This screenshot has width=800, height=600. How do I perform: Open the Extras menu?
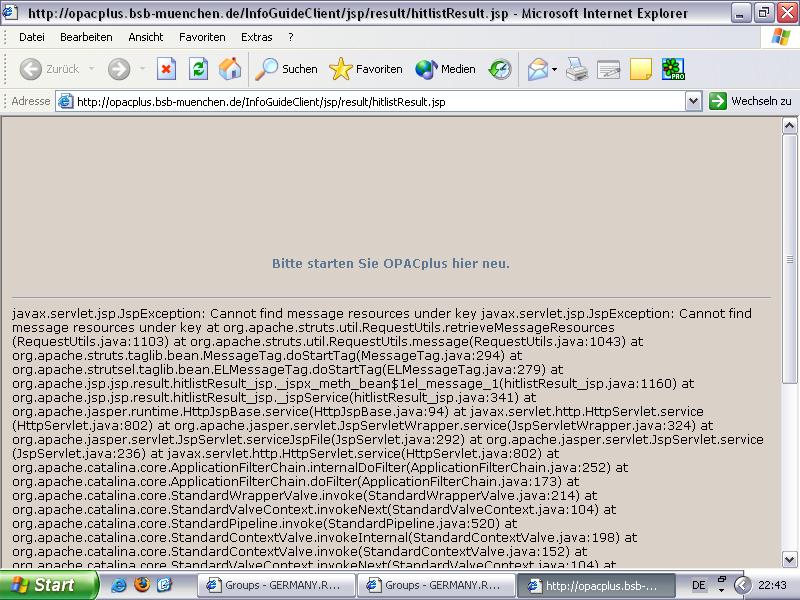(x=256, y=37)
